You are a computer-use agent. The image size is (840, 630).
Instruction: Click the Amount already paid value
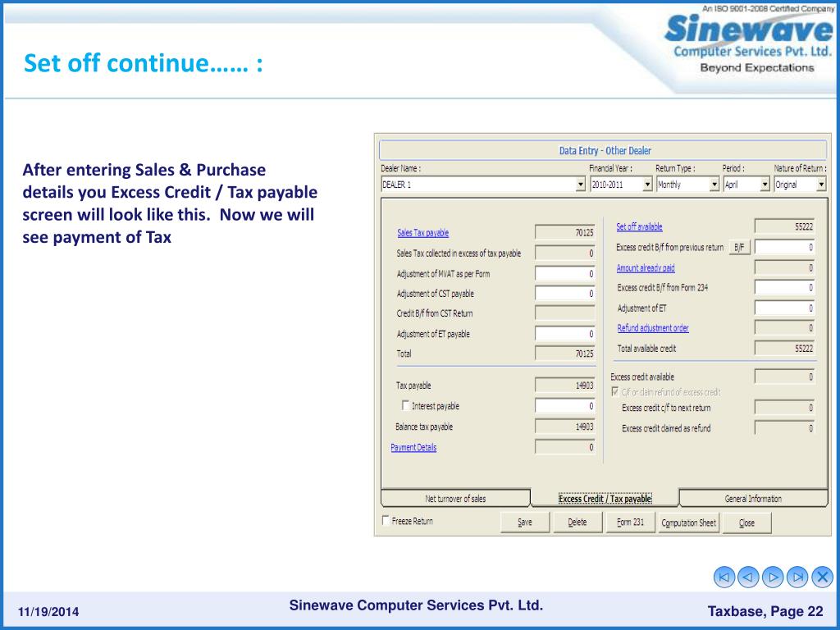[x=785, y=267]
